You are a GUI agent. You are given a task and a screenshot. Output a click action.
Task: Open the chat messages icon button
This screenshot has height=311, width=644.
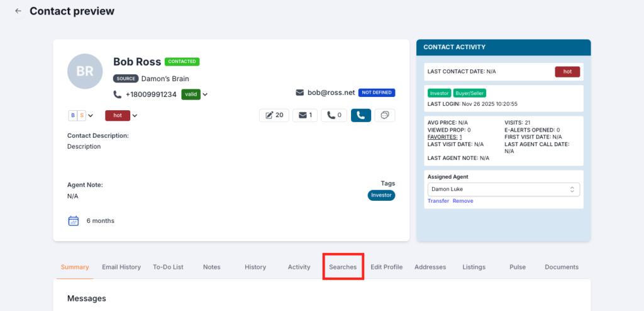385,115
